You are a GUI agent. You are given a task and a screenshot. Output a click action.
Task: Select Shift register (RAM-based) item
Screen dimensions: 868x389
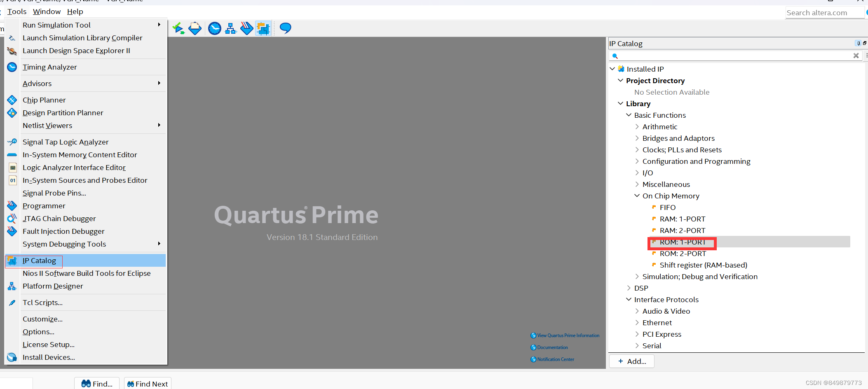(x=704, y=265)
